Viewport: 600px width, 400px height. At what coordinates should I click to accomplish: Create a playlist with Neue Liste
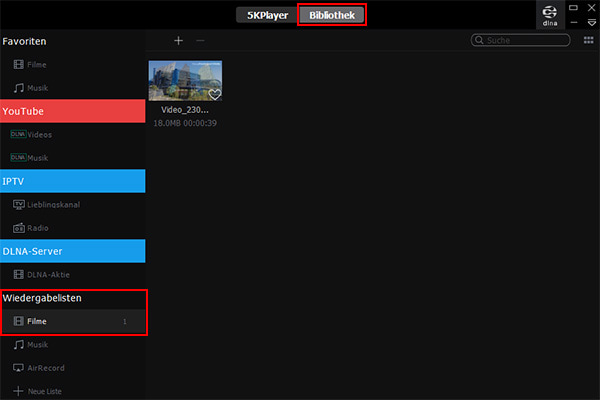[x=73, y=391]
